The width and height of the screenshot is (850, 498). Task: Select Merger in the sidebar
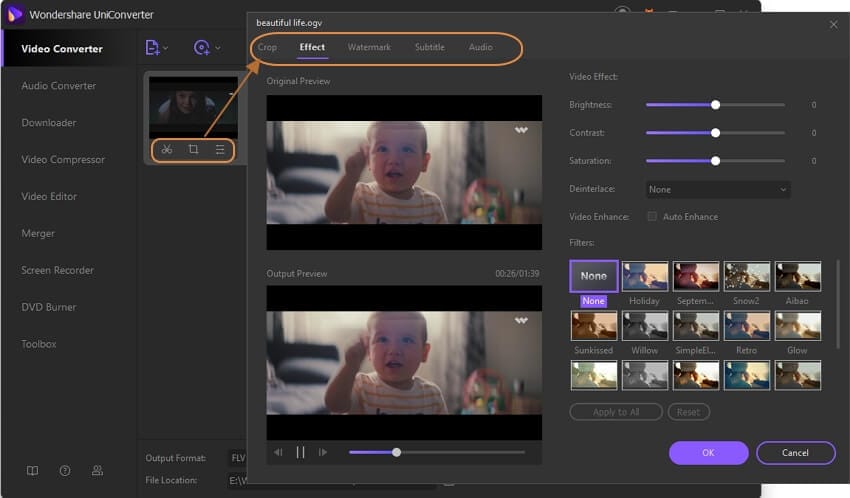click(38, 233)
